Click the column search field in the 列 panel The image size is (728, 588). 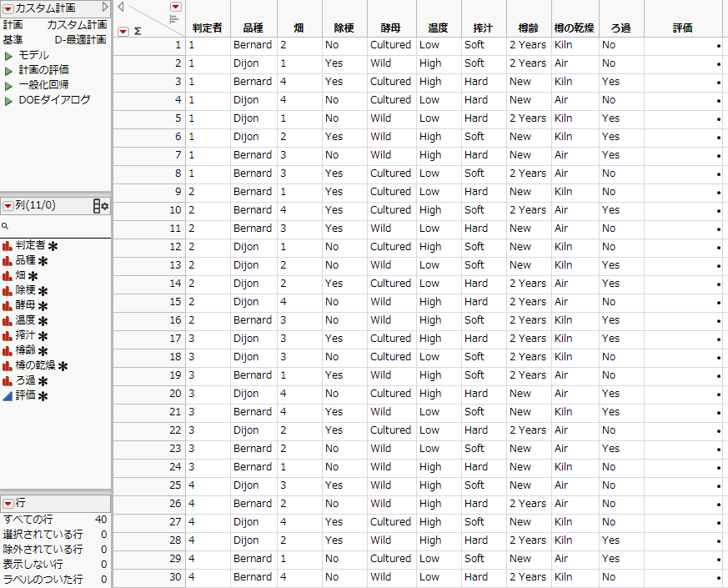pos(50,224)
